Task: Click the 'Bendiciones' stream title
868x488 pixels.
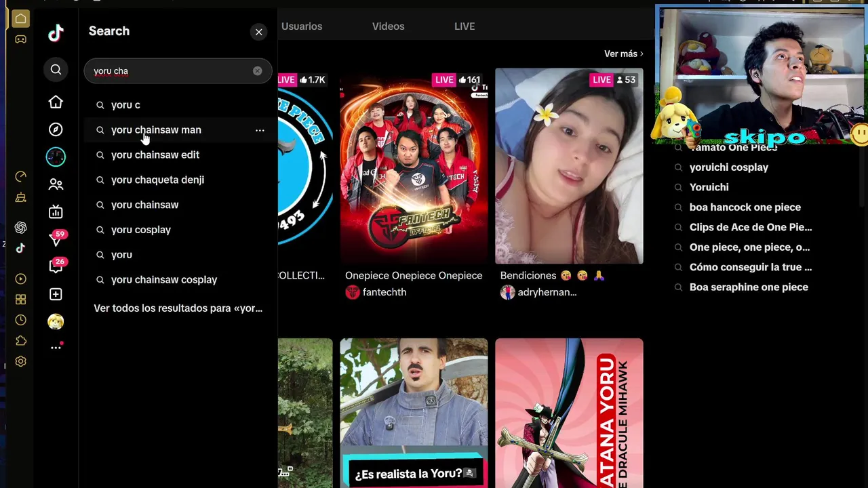Action: click(552, 276)
